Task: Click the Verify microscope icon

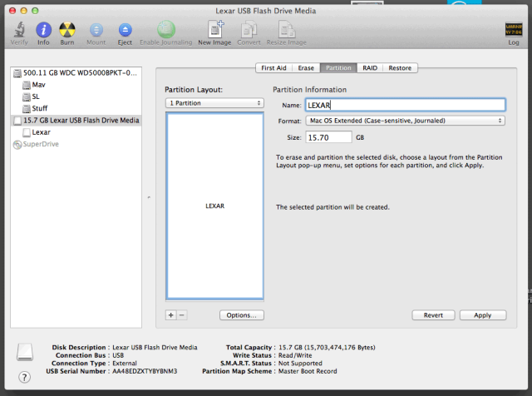Action: click(19, 30)
